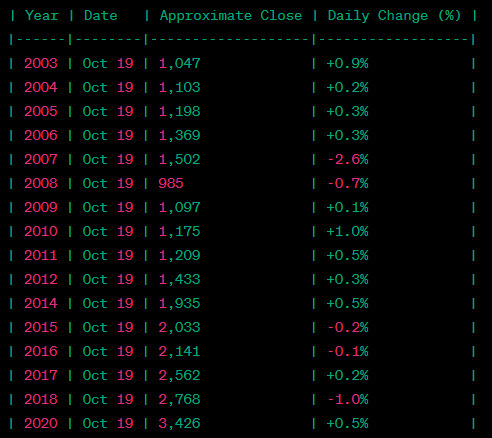492x438 pixels.
Task: Select the year 2015 cell
Action: tap(41, 327)
